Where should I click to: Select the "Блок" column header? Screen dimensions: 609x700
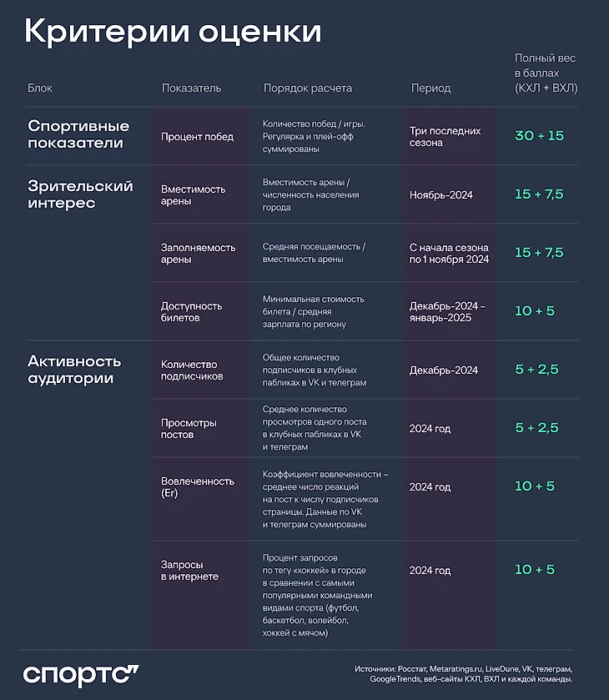coord(40,88)
